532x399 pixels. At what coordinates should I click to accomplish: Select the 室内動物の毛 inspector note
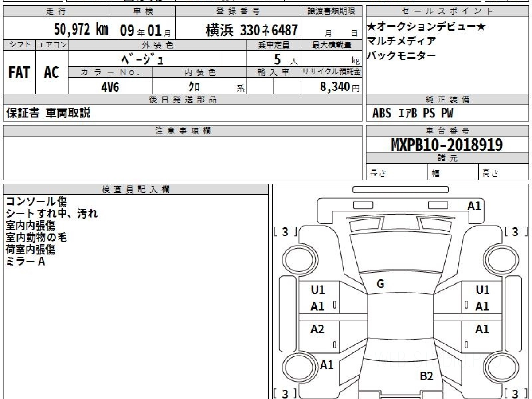[x=36, y=238]
